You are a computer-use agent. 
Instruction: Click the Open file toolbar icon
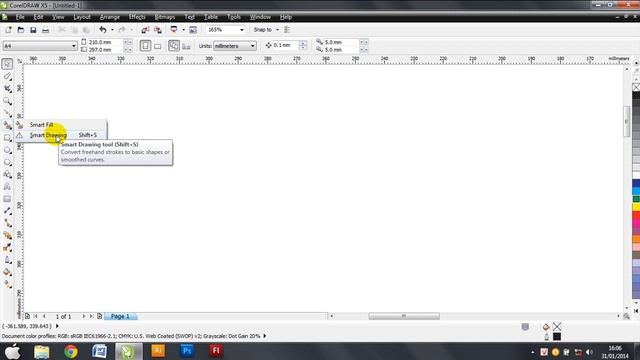pos(20,30)
